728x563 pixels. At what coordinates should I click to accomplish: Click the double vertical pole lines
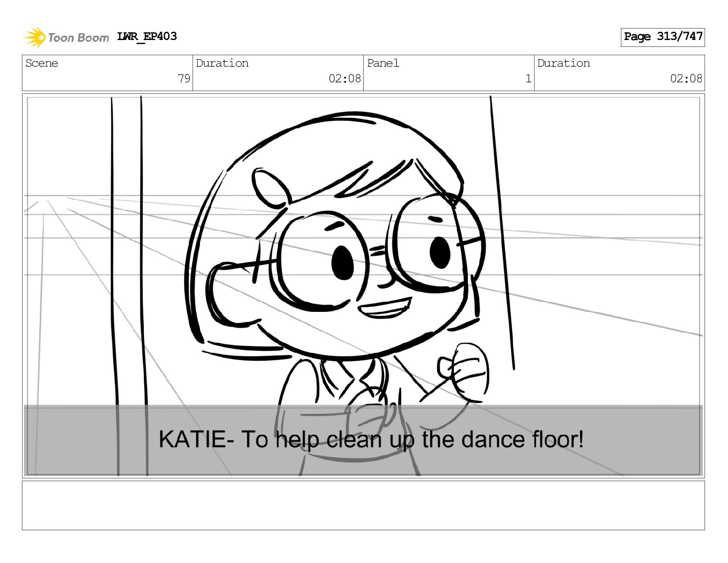click(129, 285)
